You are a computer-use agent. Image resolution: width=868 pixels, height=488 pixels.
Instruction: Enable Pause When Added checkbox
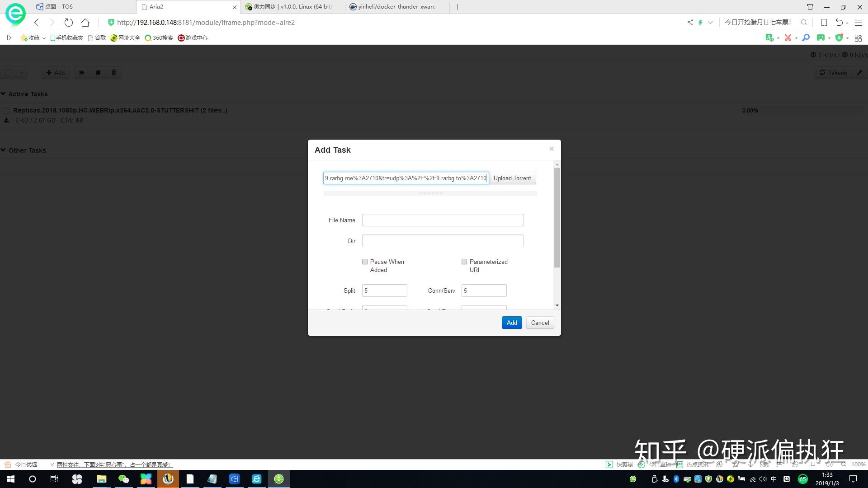[365, 262]
